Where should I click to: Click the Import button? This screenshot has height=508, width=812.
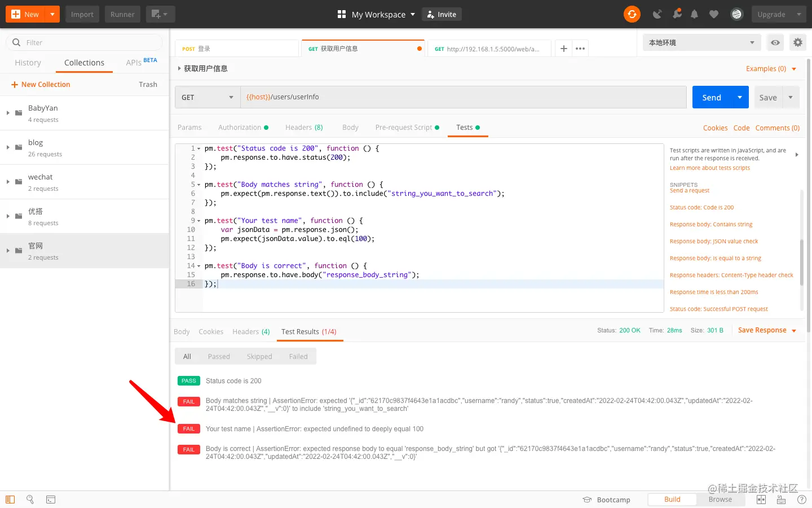coord(82,14)
